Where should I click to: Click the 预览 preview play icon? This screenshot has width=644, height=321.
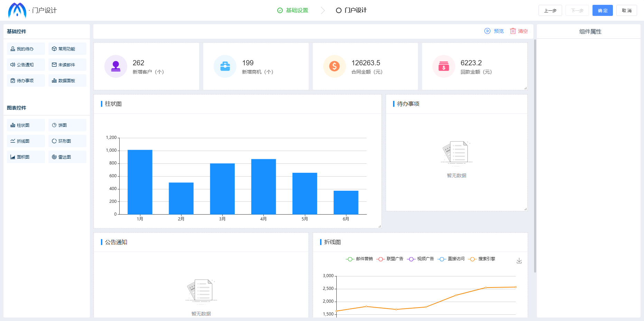[487, 31]
